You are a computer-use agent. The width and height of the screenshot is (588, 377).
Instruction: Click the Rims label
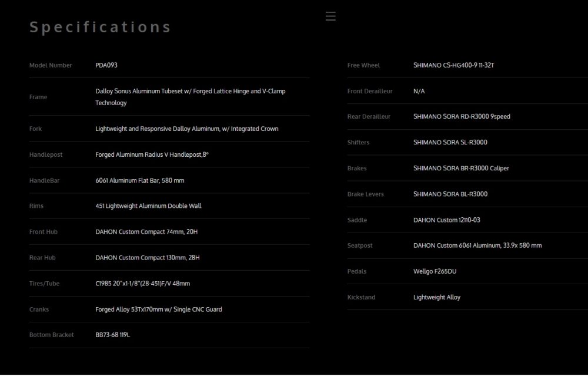point(36,206)
